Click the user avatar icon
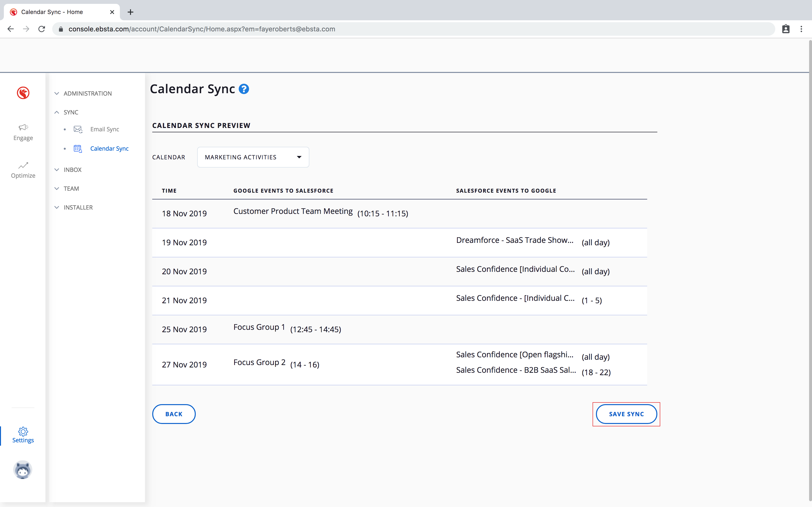This screenshot has width=812, height=507. [x=23, y=469]
